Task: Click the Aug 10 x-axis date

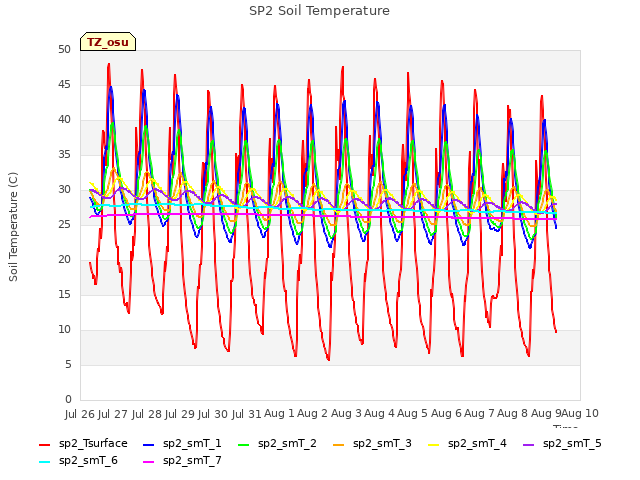Action: pyautogui.click(x=580, y=414)
